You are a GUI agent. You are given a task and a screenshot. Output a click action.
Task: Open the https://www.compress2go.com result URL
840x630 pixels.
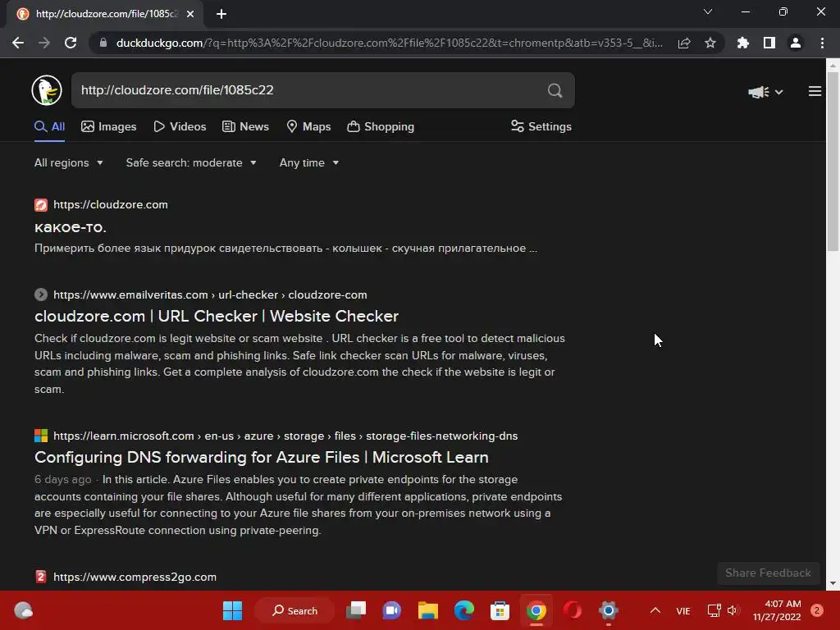coord(135,577)
